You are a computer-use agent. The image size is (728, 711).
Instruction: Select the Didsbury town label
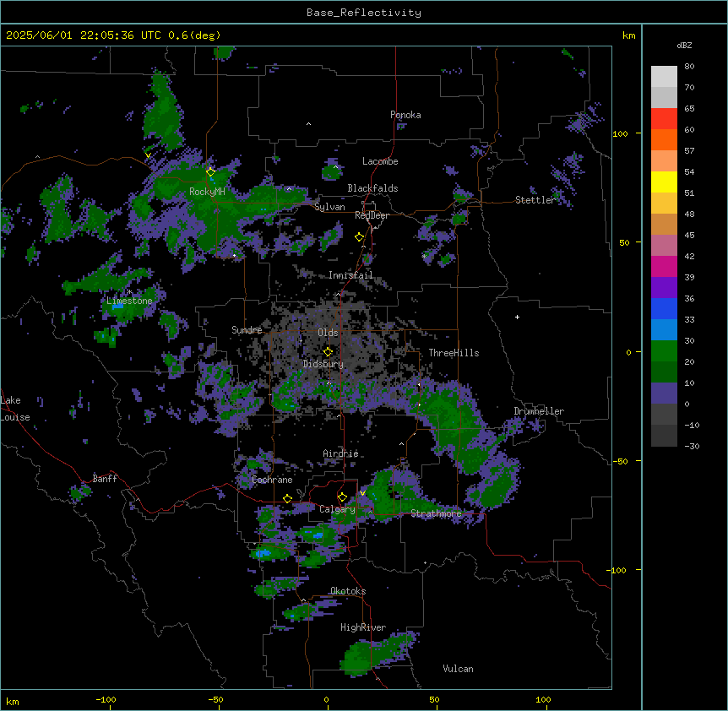[323, 364]
